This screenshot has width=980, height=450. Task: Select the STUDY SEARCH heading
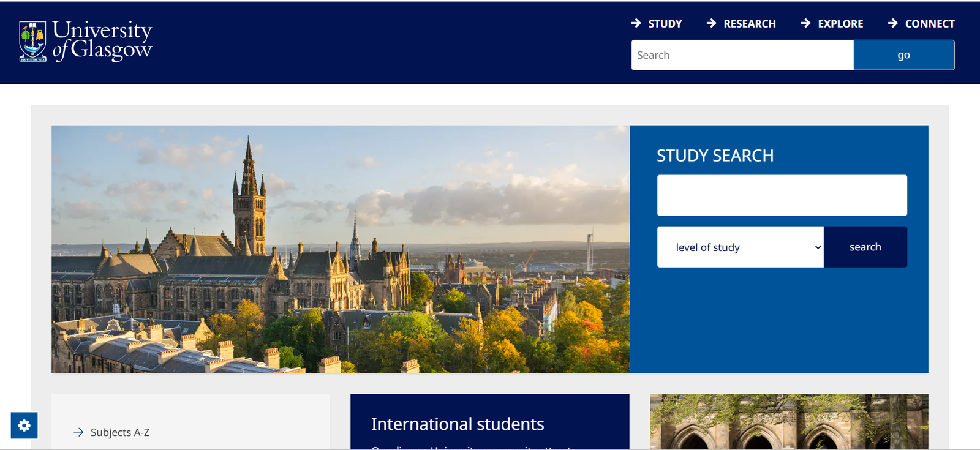click(x=715, y=156)
